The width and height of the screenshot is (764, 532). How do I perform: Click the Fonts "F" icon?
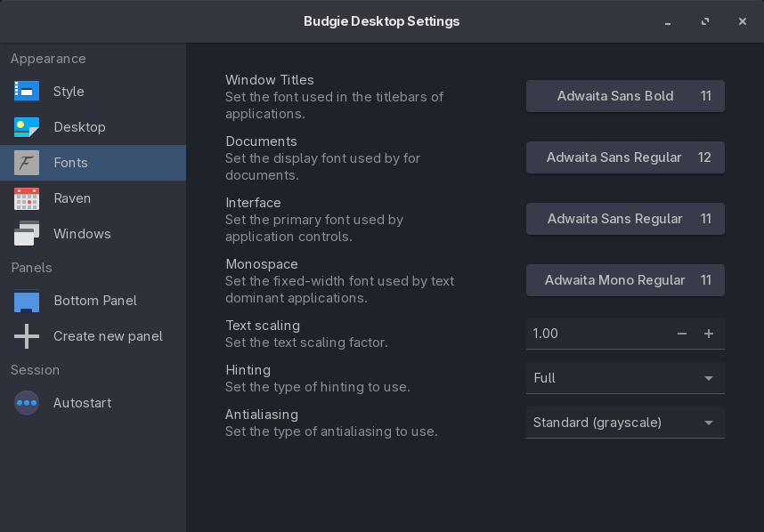(27, 163)
